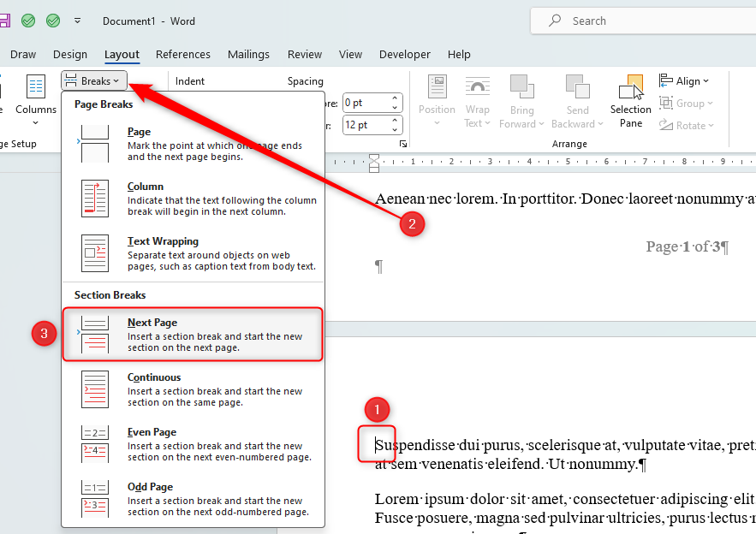Image resolution: width=756 pixels, height=534 pixels.
Task: Insert an Odd Page section break
Action: point(193,499)
